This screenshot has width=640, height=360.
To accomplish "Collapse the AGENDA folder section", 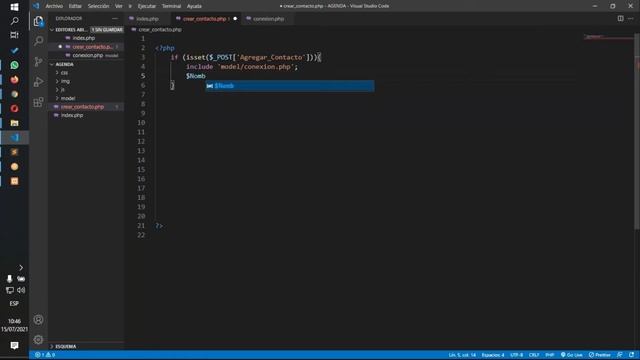I will (x=51, y=64).
